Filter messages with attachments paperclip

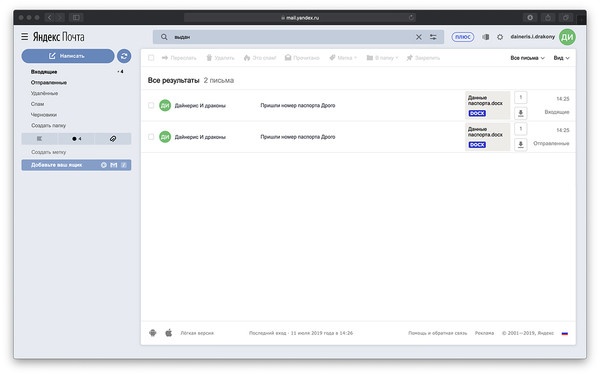click(113, 139)
